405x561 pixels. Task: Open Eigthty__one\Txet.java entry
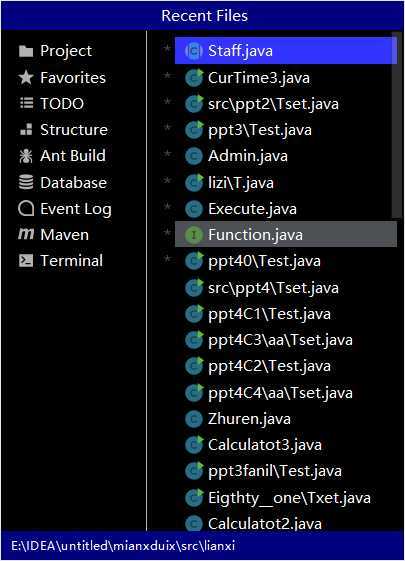tap(286, 498)
